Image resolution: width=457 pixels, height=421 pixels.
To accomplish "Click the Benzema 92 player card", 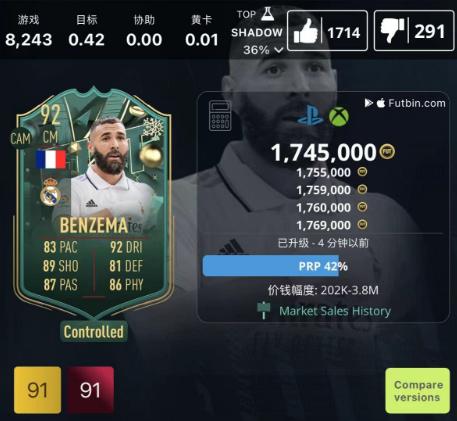I will coord(94,202).
